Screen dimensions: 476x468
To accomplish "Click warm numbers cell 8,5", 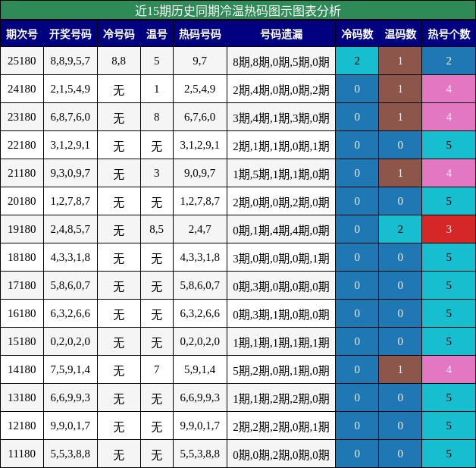I will (x=157, y=229).
